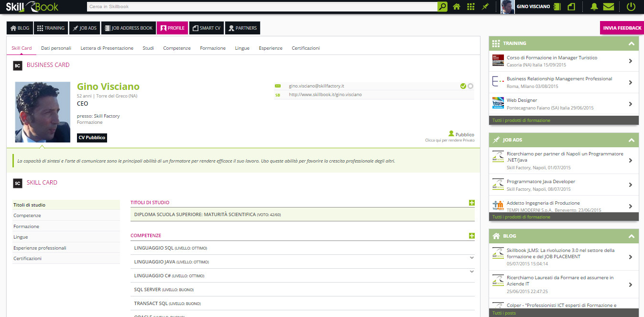Click the green checkmark beside the email address

(x=463, y=86)
